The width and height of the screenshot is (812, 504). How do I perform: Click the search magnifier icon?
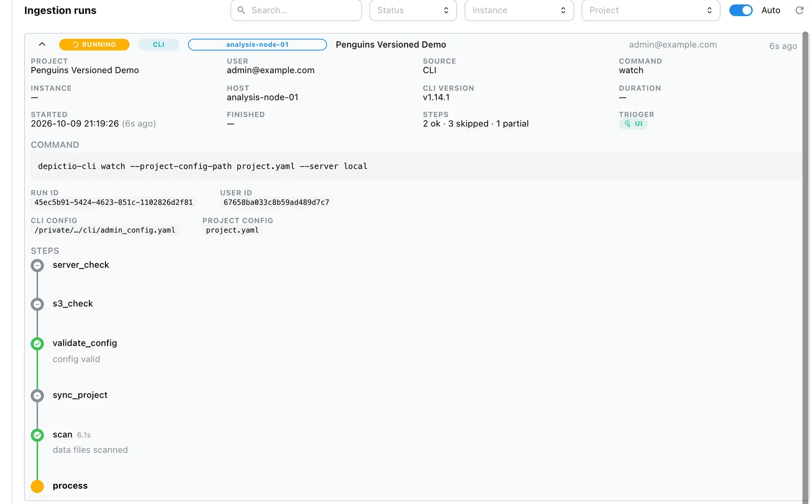[242, 10]
